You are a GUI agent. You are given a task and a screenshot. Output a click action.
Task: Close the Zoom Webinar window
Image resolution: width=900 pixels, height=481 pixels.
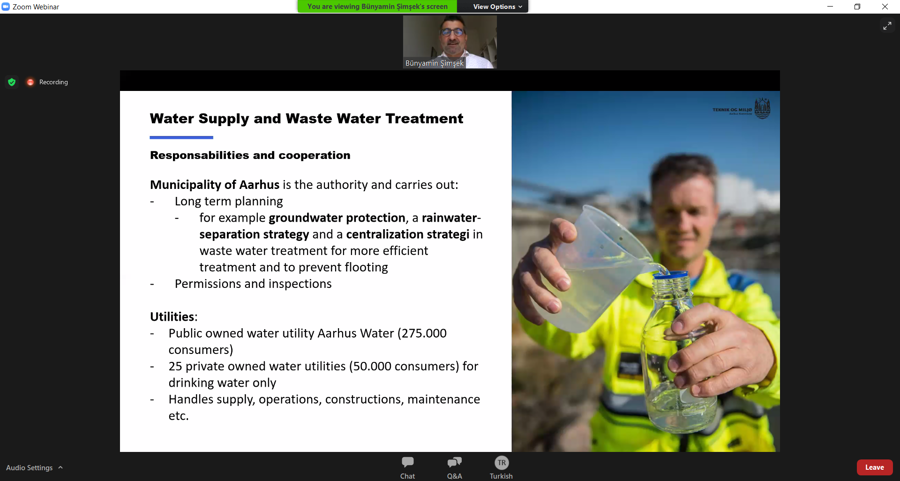(885, 6)
